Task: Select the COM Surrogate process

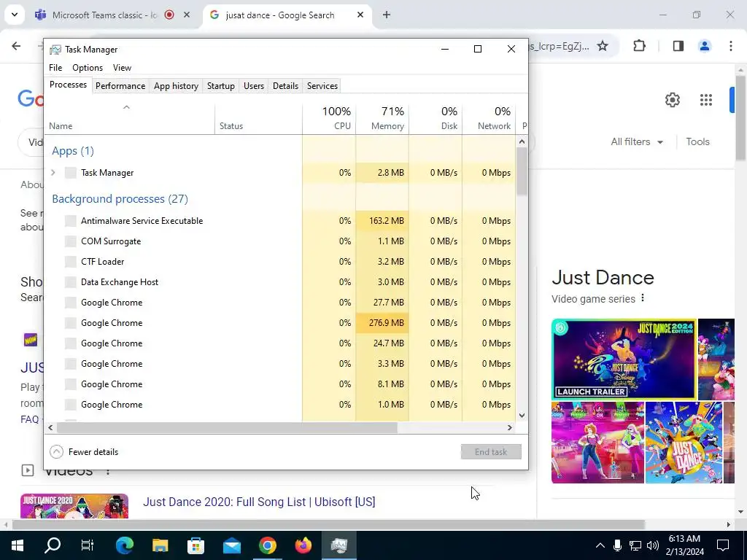Action: (279, 241)
